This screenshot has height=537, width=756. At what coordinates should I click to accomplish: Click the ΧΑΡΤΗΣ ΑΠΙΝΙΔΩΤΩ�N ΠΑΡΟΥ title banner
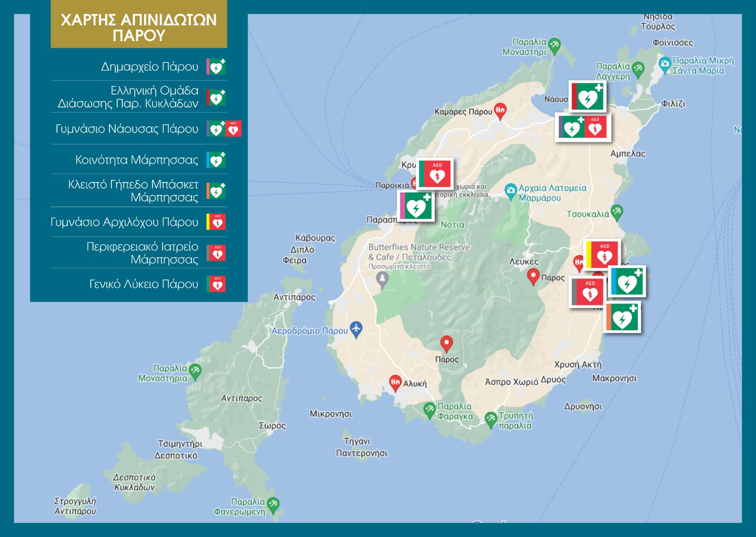(x=139, y=26)
